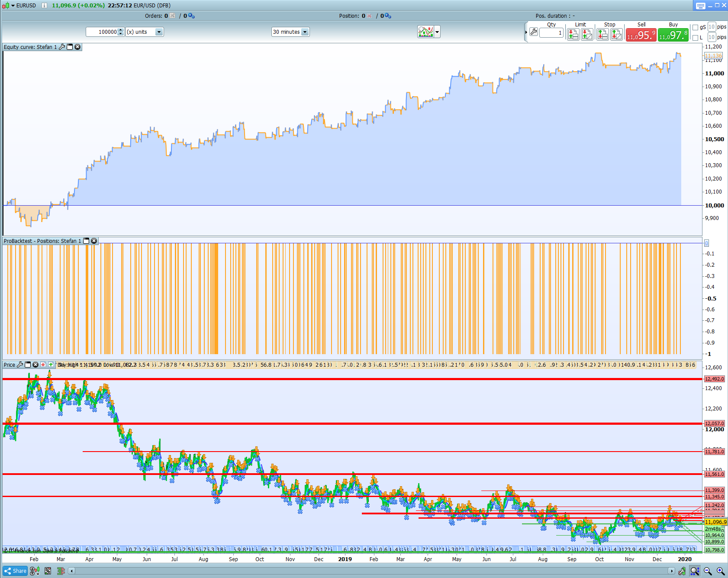Open the order book icon in bottom toolbar

61,571
